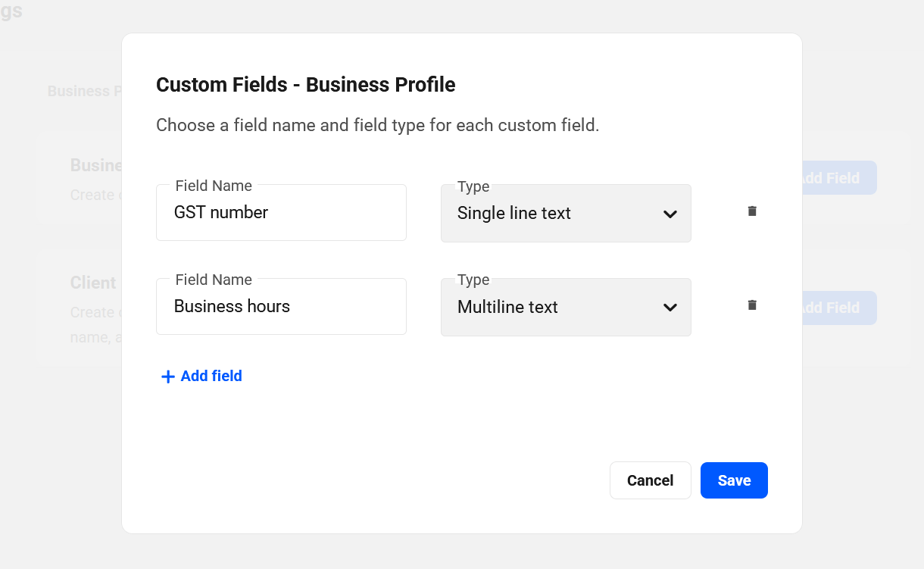Click the plus icon beside Add field
The height and width of the screenshot is (569, 924).
tap(168, 377)
